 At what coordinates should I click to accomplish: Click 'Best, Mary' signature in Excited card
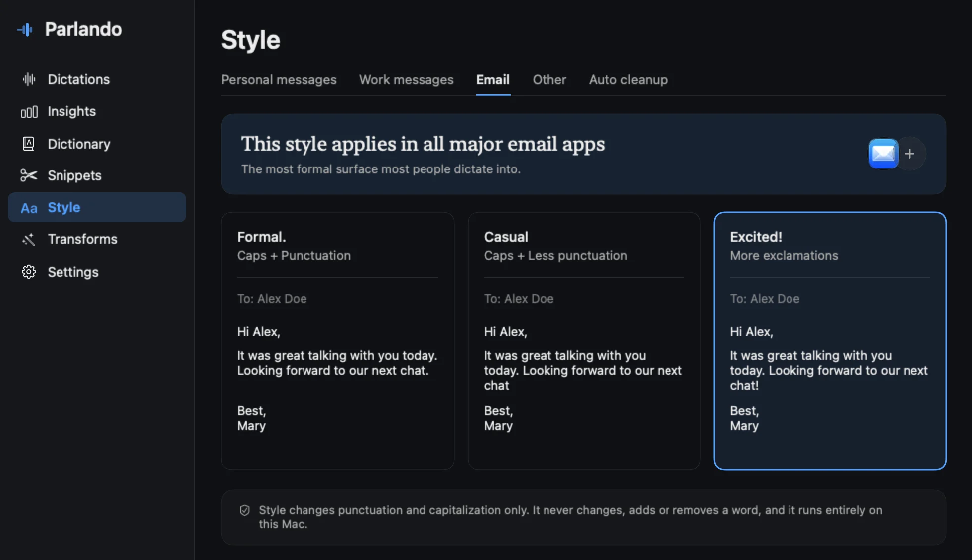point(744,418)
